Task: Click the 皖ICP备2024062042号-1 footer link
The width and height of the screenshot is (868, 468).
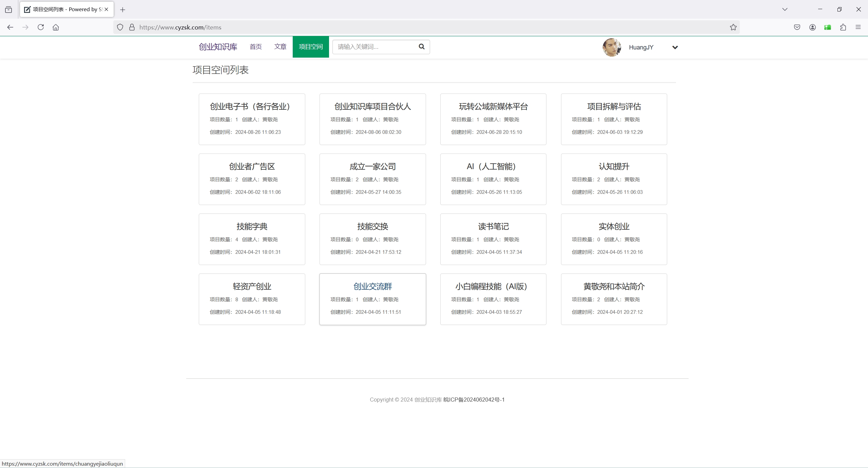Action: point(474,400)
